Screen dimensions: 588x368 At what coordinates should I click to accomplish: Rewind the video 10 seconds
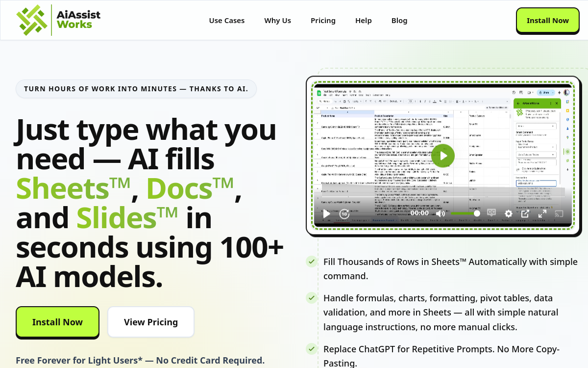point(344,213)
